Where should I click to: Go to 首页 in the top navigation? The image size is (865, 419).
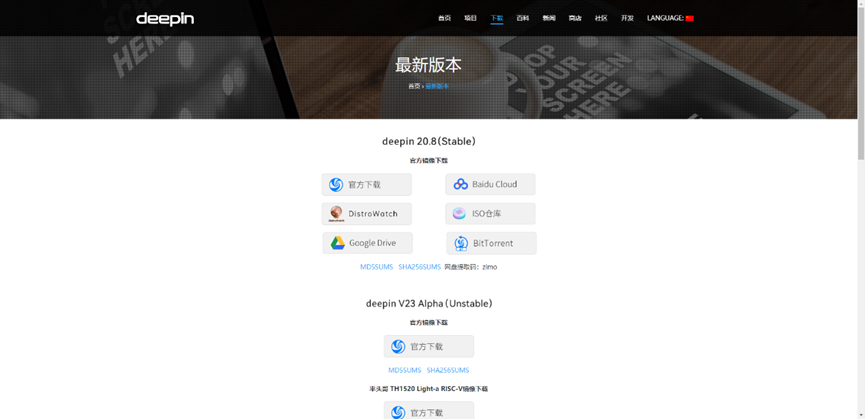444,18
